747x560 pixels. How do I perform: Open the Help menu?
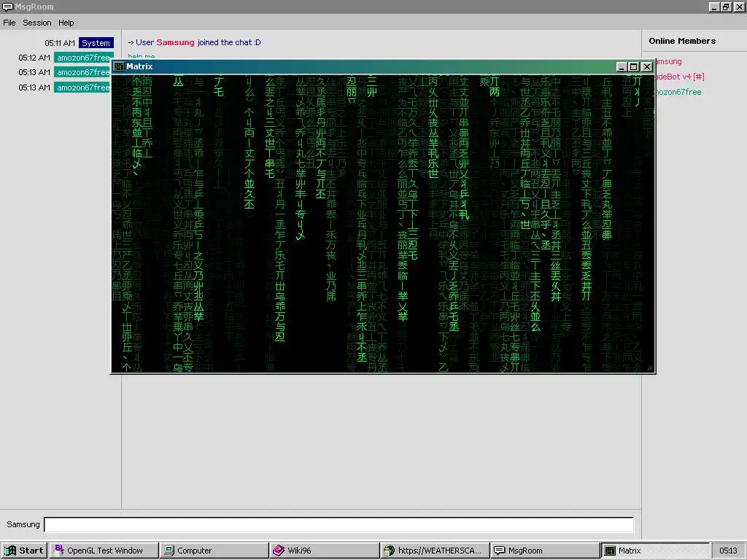pyautogui.click(x=66, y=23)
